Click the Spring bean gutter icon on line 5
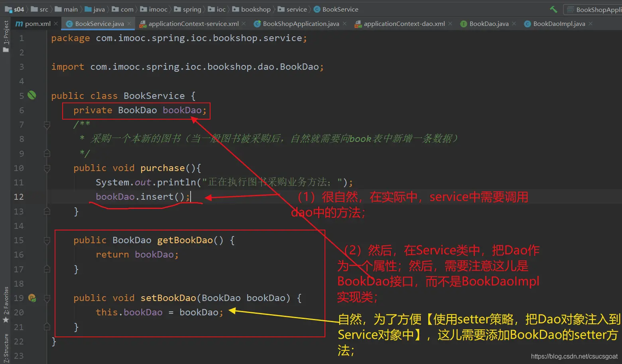This screenshot has width=622, height=364. (x=32, y=95)
